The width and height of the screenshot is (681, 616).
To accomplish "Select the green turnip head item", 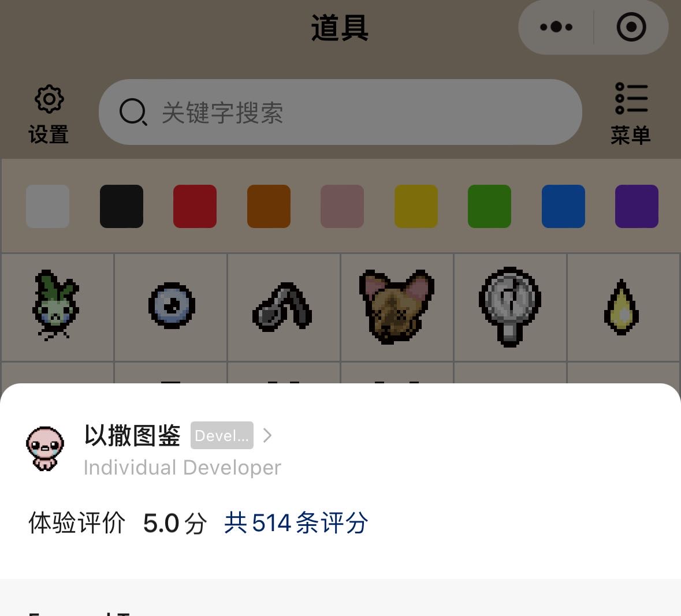I will tap(56, 305).
